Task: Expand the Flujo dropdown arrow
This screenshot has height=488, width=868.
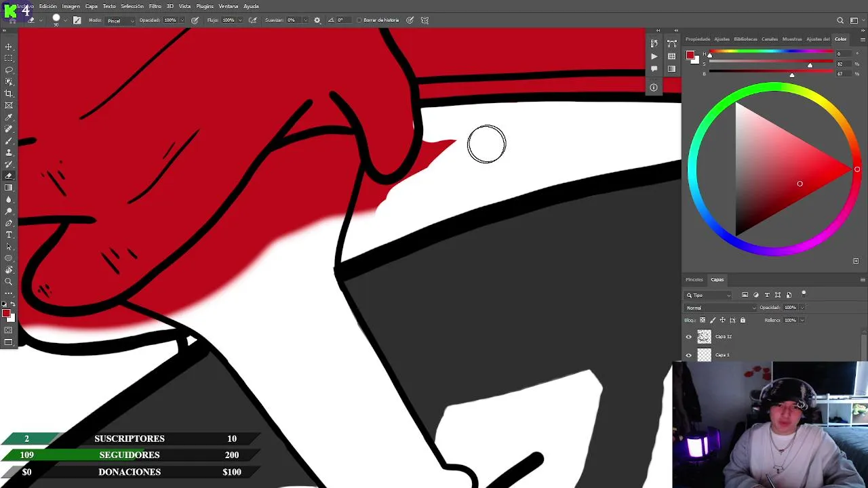Action: coord(241,20)
